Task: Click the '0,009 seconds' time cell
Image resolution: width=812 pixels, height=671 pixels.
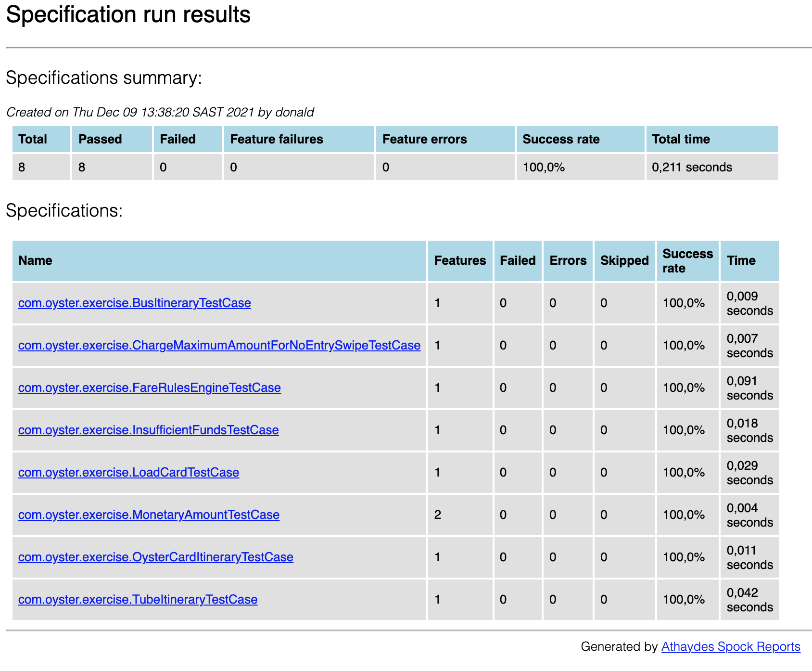Action: [x=750, y=303]
